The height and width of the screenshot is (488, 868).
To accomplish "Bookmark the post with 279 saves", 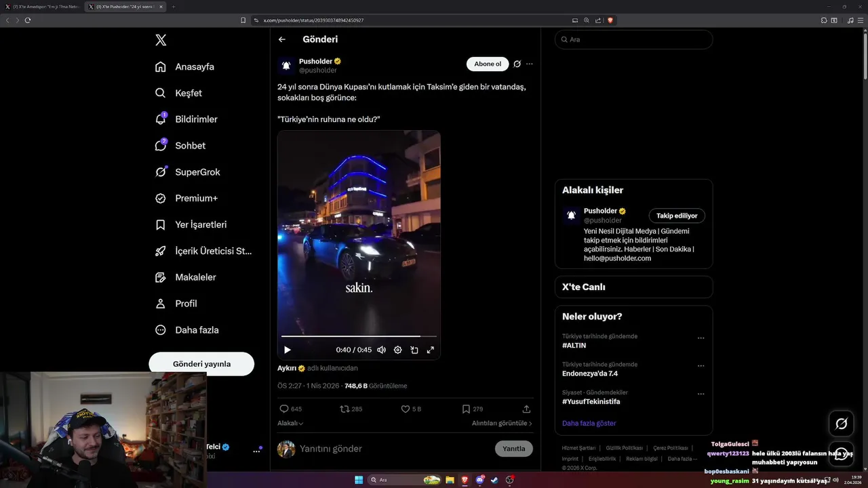I will 473,409.
